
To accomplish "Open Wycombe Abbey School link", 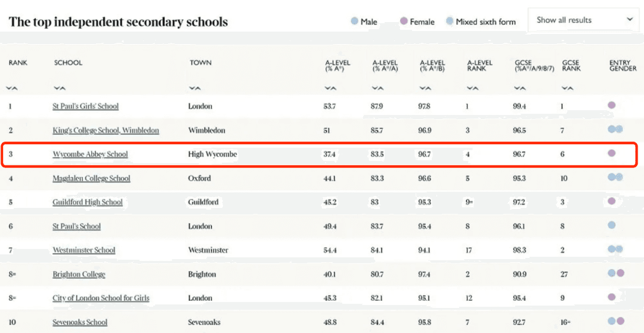I will point(90,154).
